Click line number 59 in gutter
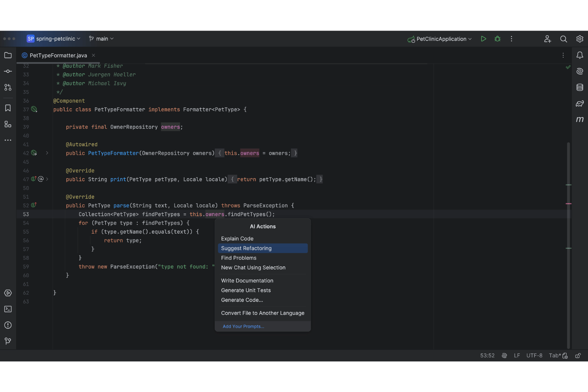Viewport: 588px width, 392px height. point(26,267)
